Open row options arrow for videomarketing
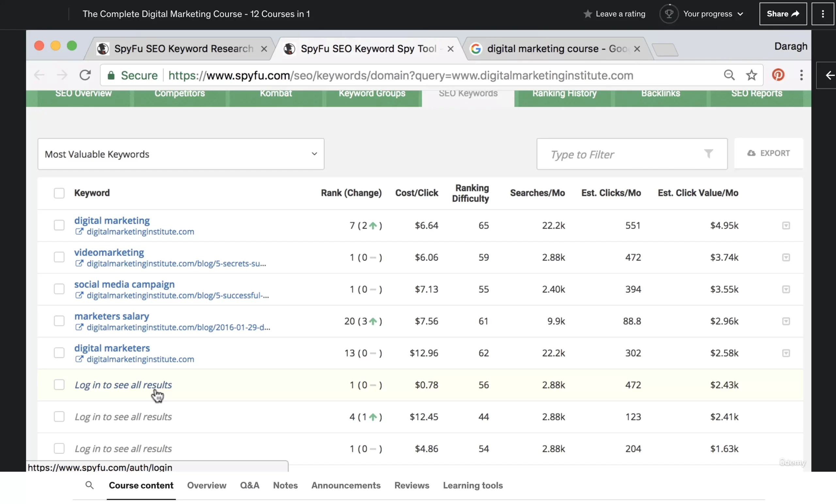Viewport: 836px width, 504px height. 786,258
